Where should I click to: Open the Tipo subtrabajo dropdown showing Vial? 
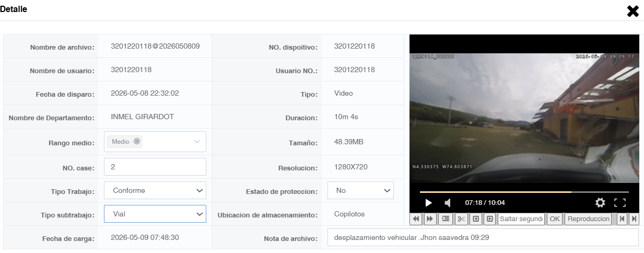(155, 214)
